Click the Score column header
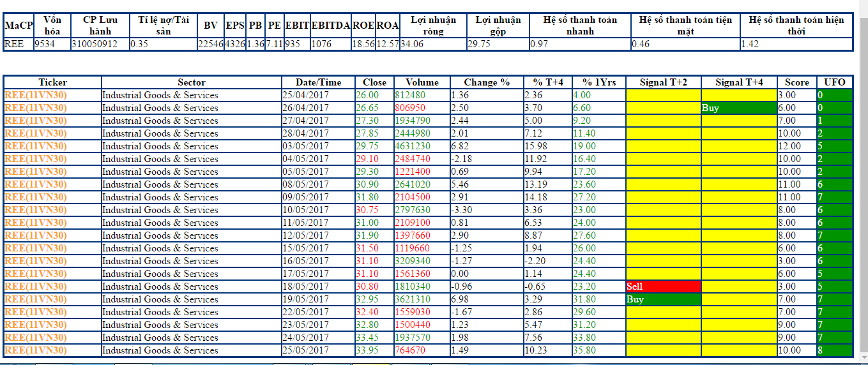Screen dimensions: 868x365 [797, 82]
